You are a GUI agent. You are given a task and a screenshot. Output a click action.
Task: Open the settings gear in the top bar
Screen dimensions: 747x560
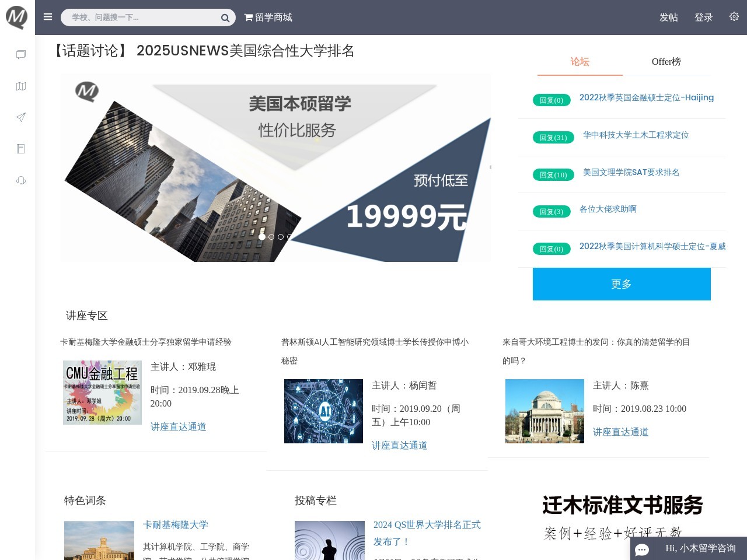tap(734, 16)
